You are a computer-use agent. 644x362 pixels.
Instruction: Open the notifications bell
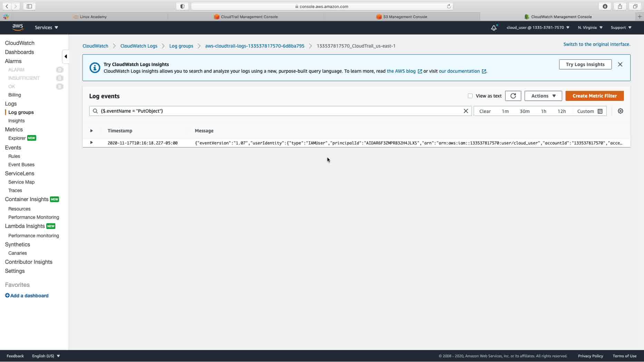(494, 28)
